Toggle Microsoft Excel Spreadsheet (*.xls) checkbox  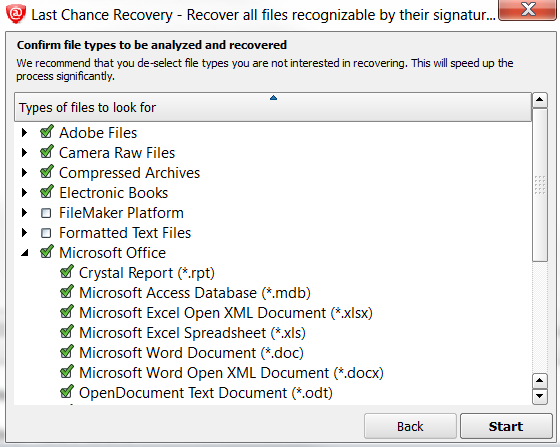pos(66,332)
